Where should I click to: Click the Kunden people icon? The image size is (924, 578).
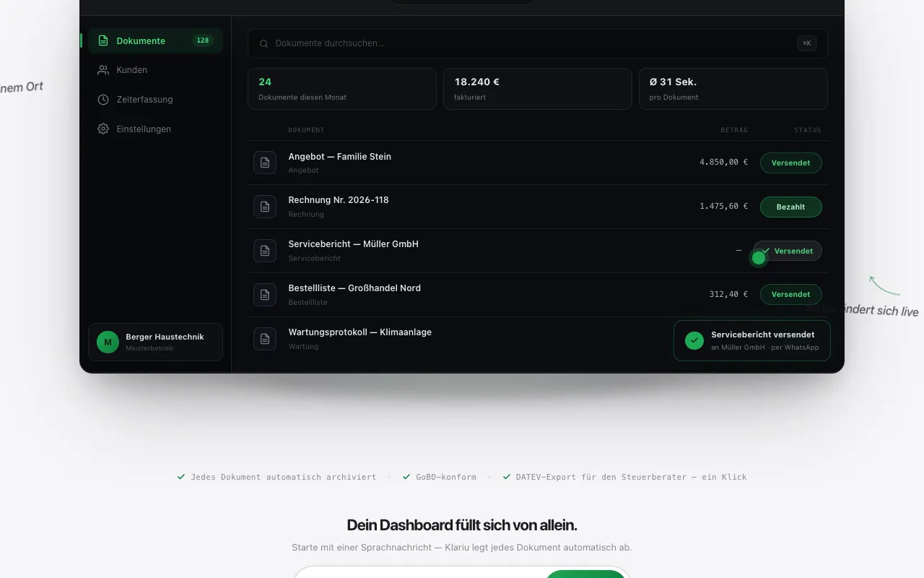(x=103, y=70)
